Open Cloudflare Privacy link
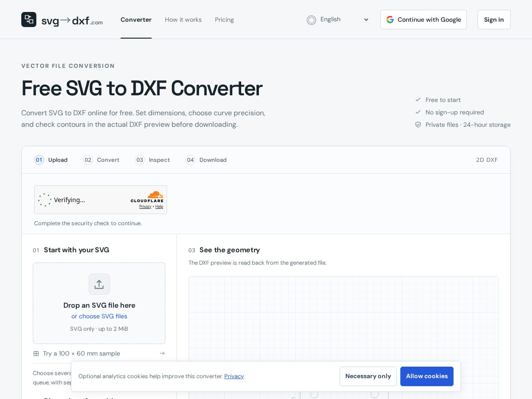This screenshot has height=399, width=532. [x=145, y=207]
